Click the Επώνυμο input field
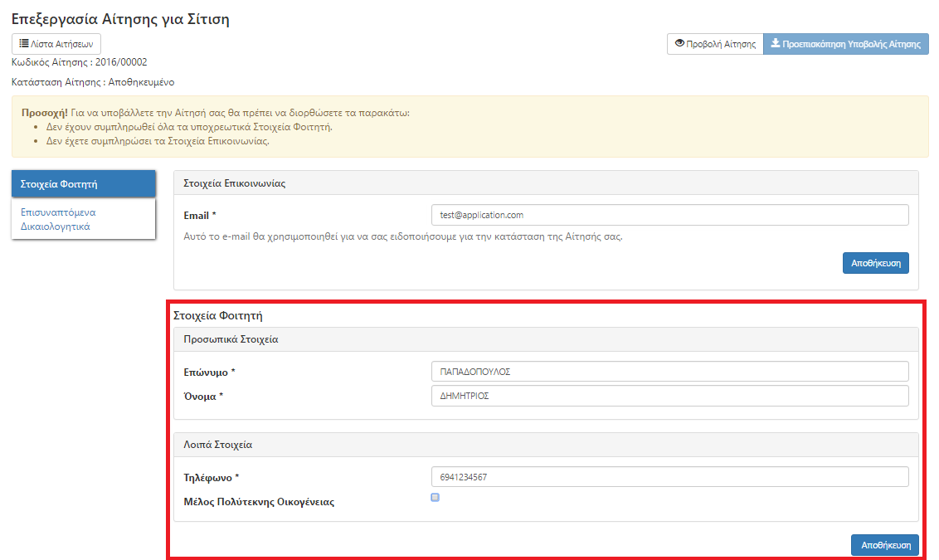 point(669,372)
